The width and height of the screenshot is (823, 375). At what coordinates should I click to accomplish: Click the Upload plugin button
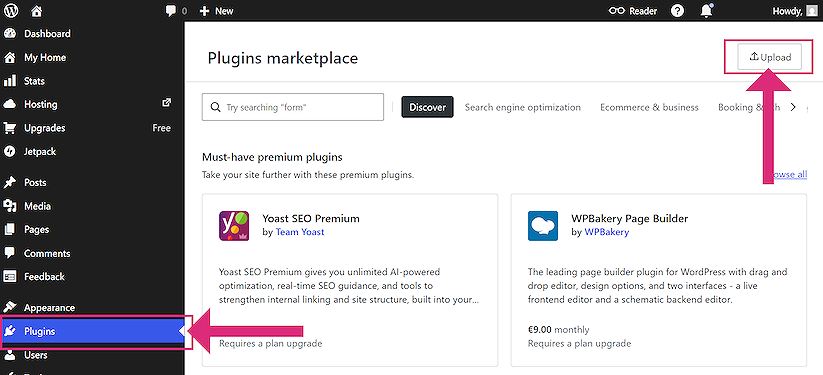pos(770,57)
